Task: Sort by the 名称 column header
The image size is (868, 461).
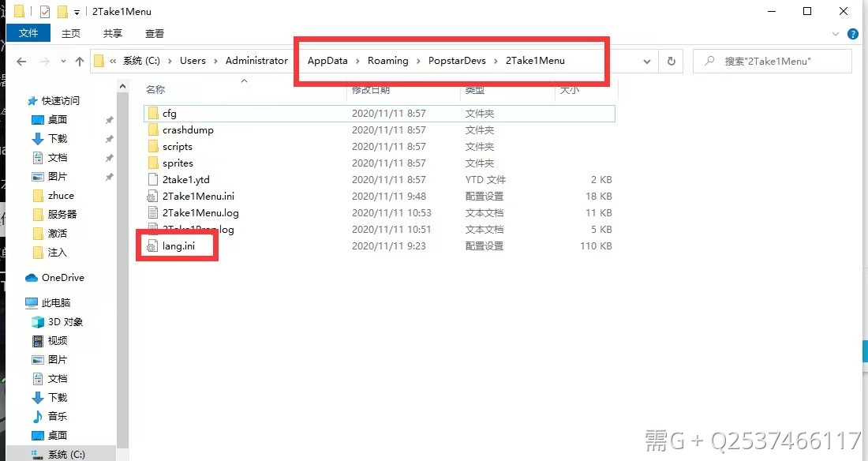Action: click(155, 89)
